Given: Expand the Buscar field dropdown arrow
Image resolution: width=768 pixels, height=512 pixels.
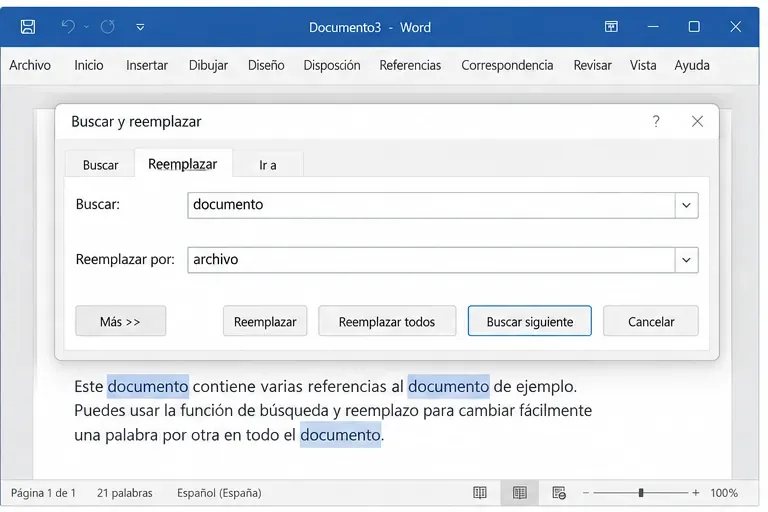Looking at the screenshot, I should [686, 205].
